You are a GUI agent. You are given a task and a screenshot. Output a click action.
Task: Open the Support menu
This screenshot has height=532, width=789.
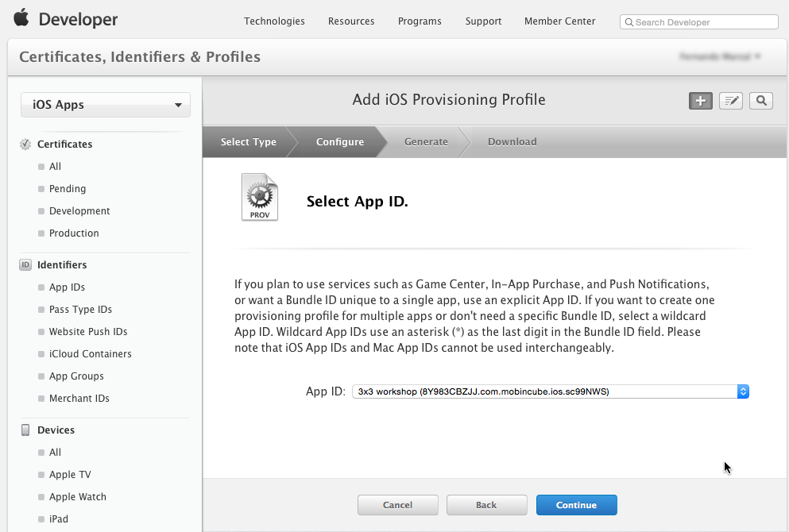(x=484, y=21)
